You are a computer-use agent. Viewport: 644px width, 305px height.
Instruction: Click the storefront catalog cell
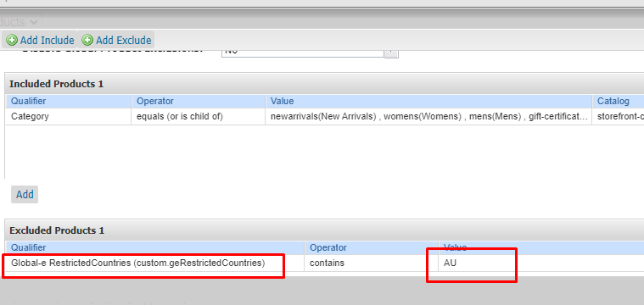619,116
